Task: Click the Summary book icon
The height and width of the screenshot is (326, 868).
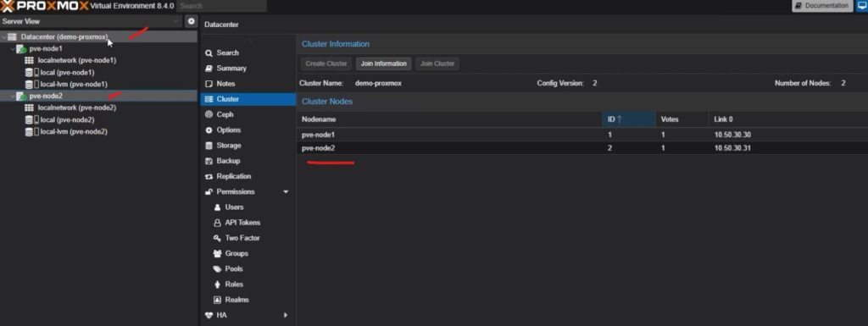Action: click(209, 69)
